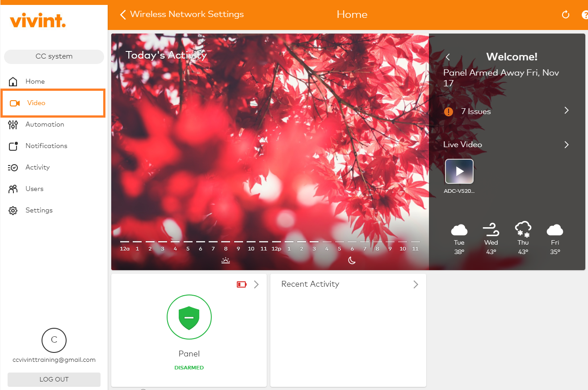Open Settings via the gear icon
The width and height of the screenshot is (588, 390).
coord(13,210)
